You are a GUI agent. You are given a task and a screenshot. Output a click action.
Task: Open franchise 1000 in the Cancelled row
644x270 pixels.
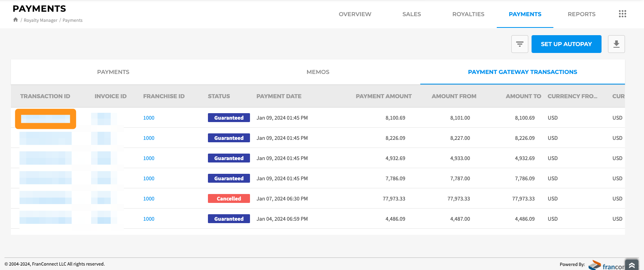click(149, 199)
